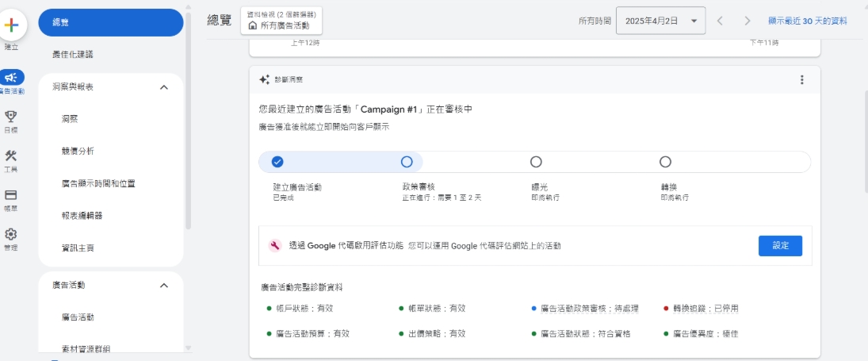This screenshot has height=361, width=868.
Task: Click the 轉換 step circle
Action: click(x=665, y=162)
